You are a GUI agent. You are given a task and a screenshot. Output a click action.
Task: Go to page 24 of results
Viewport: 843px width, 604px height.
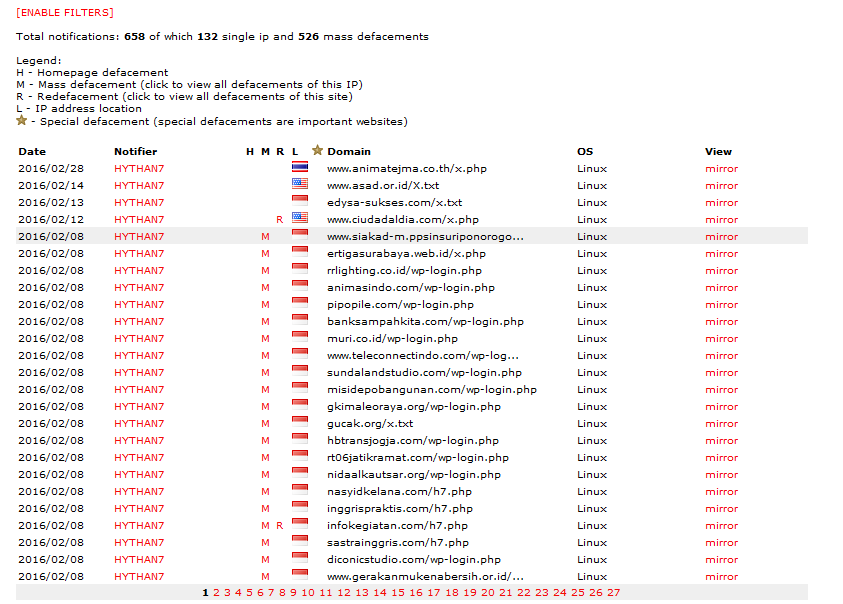pyautogui.click(x=560, y=592)
